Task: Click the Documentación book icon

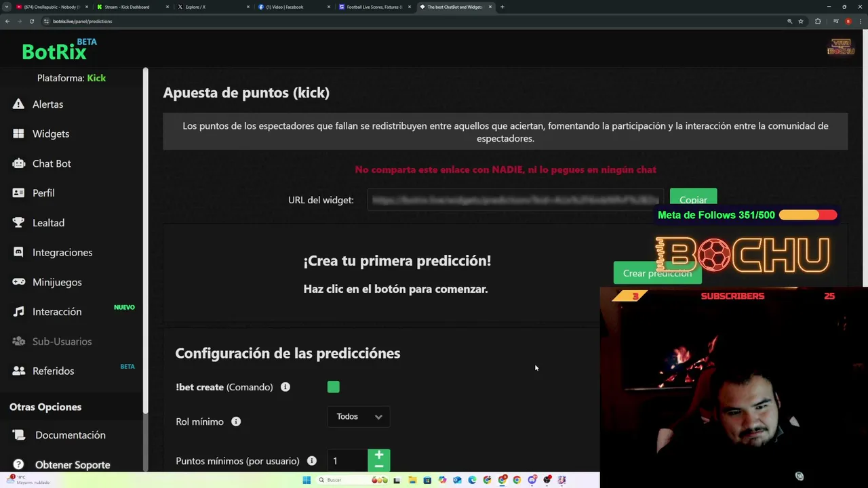Action: click(x=20, y=434)
